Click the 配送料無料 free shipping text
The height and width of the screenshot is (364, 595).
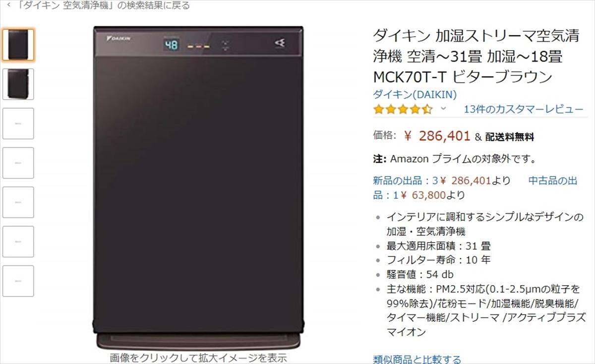tap(509, 137)
